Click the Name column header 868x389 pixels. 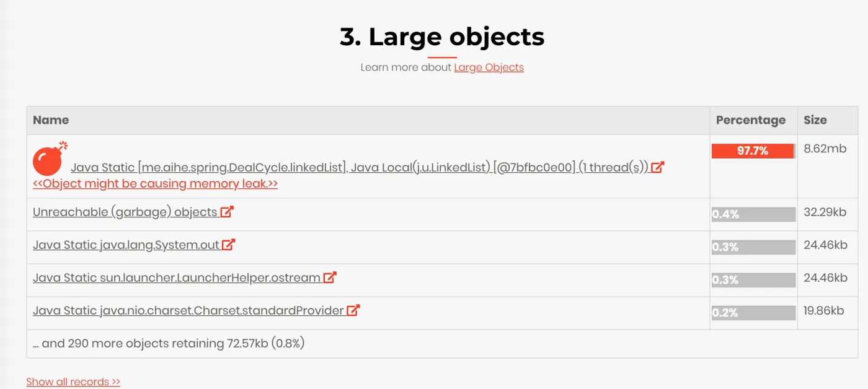pyautogui.click(x=51, y=120)
